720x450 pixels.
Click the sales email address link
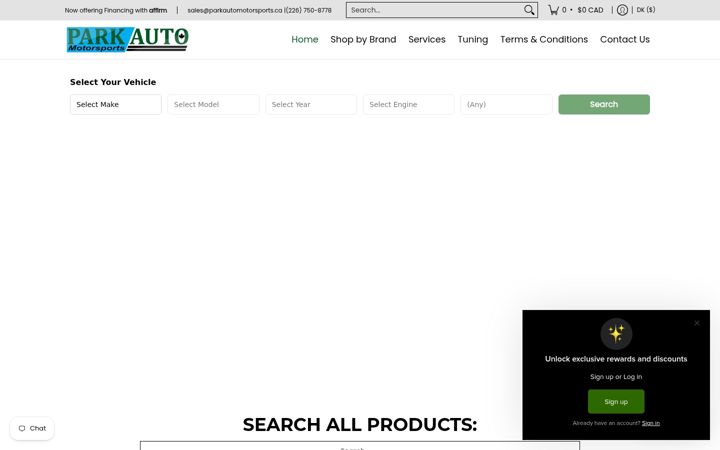tap(235, 10)
